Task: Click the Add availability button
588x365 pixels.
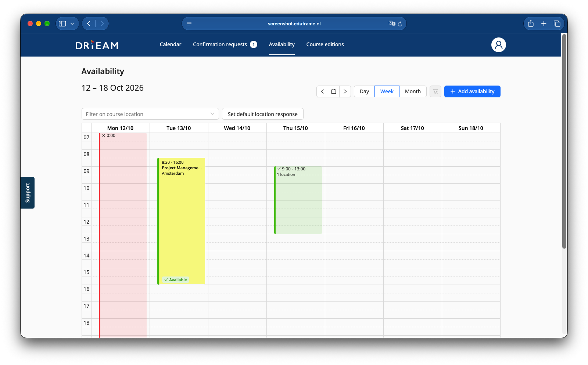Action: coord(472,91)
